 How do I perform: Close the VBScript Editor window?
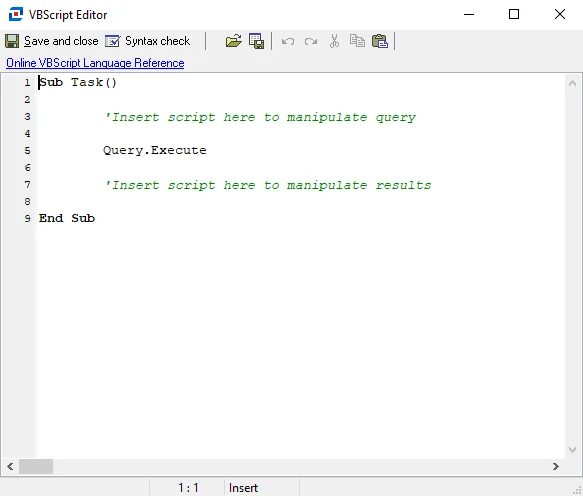coord(560,15)
